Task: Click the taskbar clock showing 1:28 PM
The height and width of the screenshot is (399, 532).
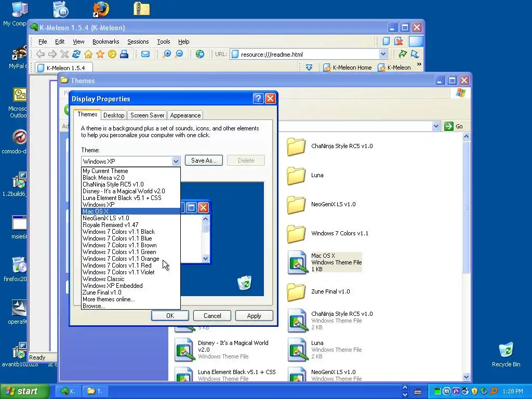Action: [x=513, y=391]
